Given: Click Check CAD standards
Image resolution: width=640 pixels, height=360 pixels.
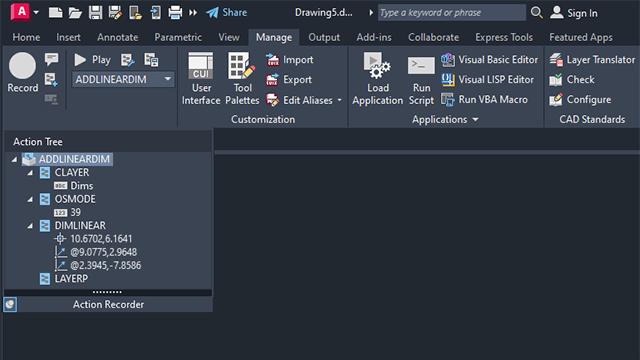Looking at the screenshot, I should 572,80.
